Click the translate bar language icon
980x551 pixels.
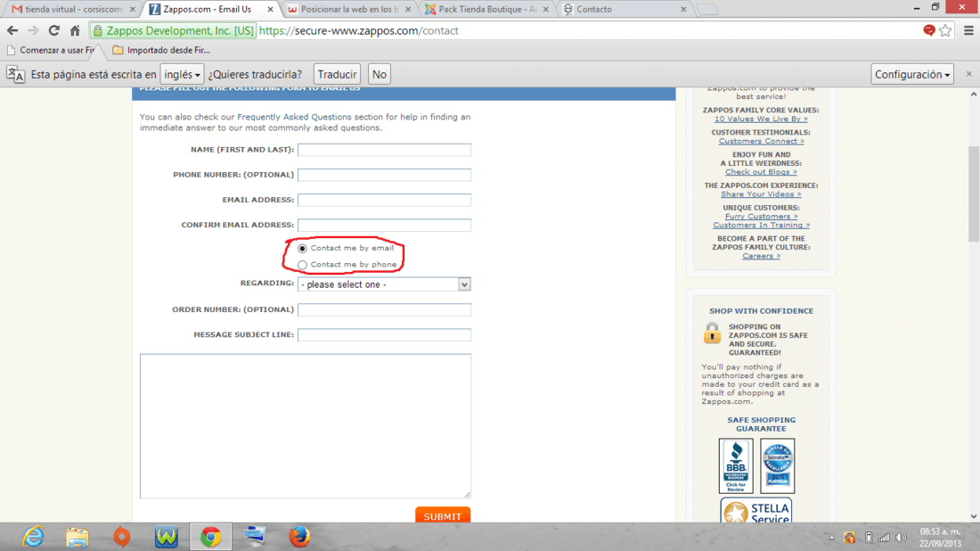tap(16, 74)
